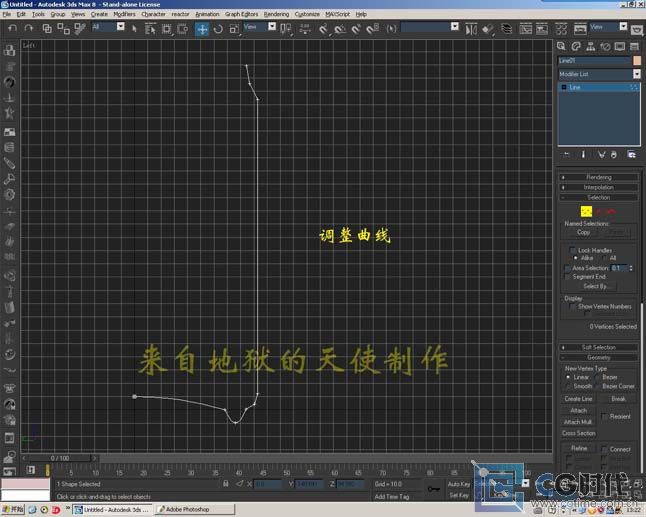Viewport: 646px width, 517px height.
Task: Click the Attach button
Action: click(x=578, y=411)
